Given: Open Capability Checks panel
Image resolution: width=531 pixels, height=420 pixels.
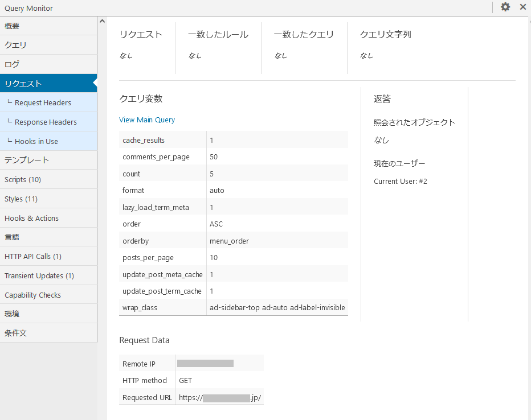Looking at the screenshot, I should tap(48, 295).
